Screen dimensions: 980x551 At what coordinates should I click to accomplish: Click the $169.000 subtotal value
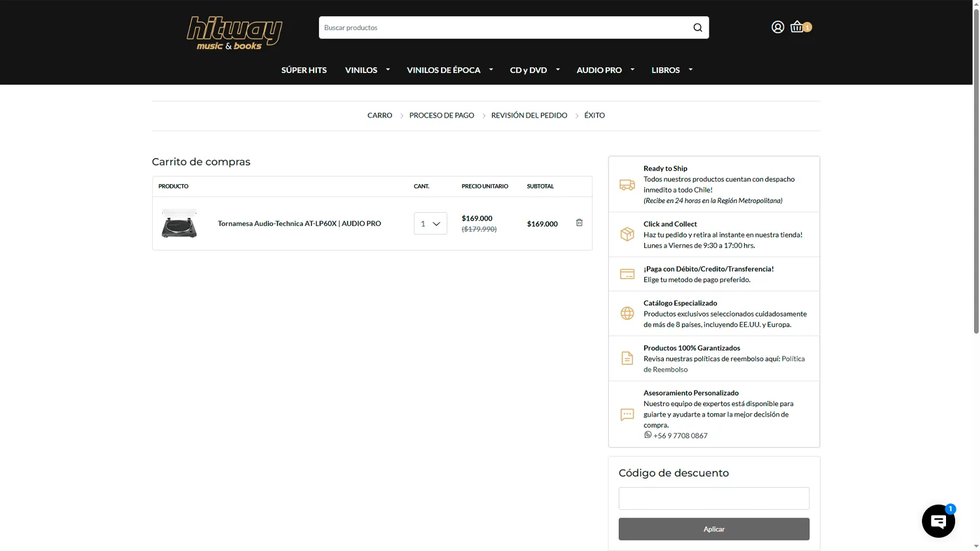[x=542, y=224]
